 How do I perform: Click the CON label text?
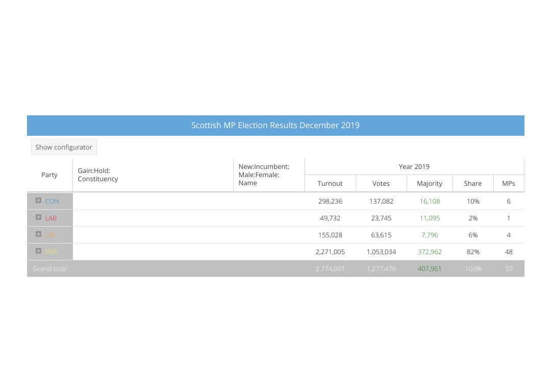pyautogui.click(x=52, y=201)
